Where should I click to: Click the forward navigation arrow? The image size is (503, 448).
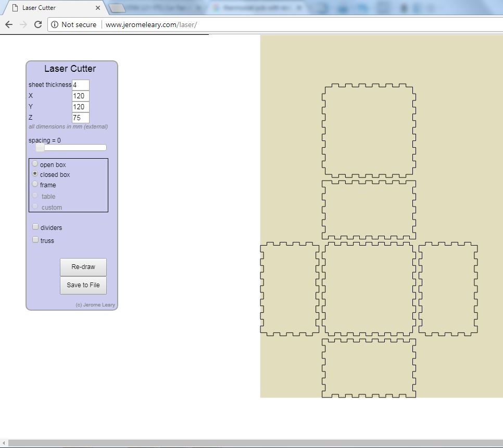(23, 24)
